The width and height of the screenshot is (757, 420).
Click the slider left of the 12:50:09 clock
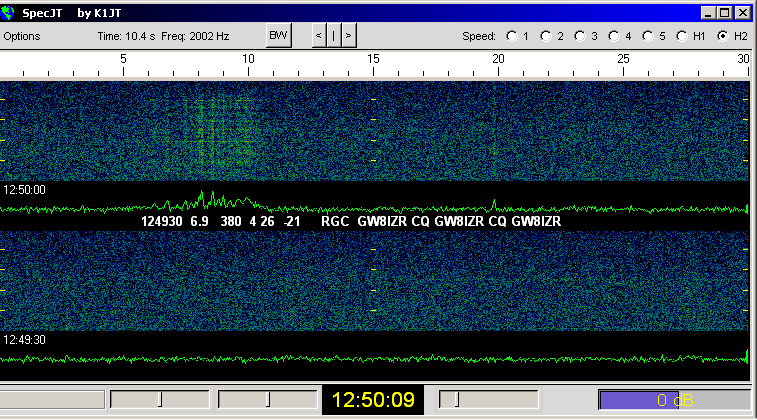click(x=267, y=399)
